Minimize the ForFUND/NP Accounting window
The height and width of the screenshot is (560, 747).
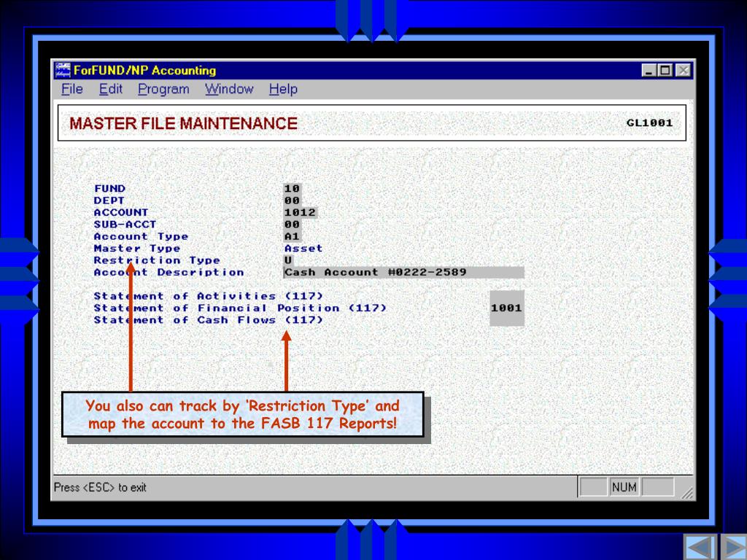(x=649, y=71)
